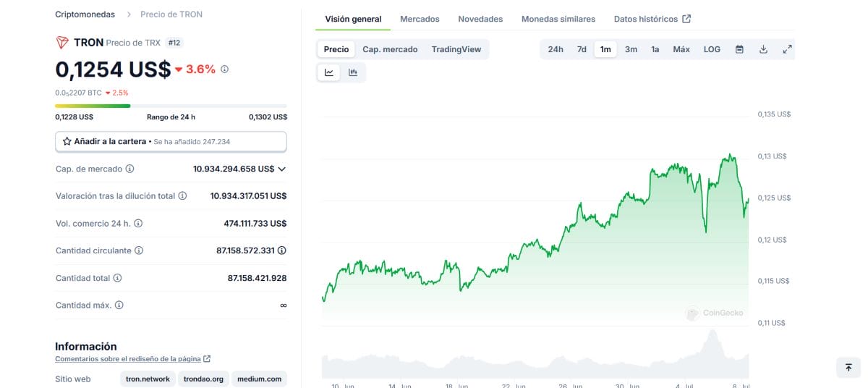This screenshot has width=868, height=388.
Task: Open info tooltip for Cantidad máx.
Action: (x=119, y=305)
